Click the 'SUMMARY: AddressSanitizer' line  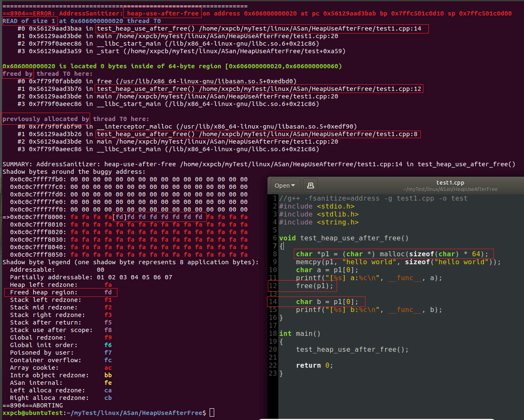259,164
